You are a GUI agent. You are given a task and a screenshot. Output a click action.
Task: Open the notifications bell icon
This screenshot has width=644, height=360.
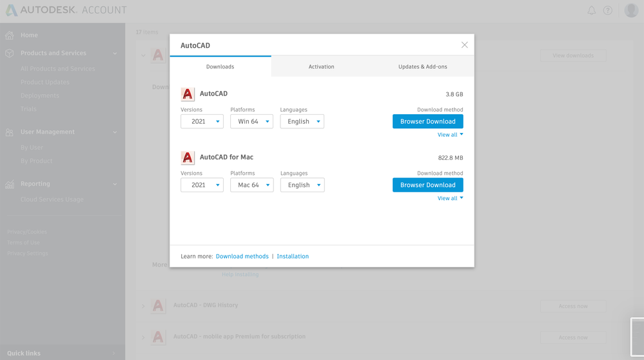click(591, 11)
